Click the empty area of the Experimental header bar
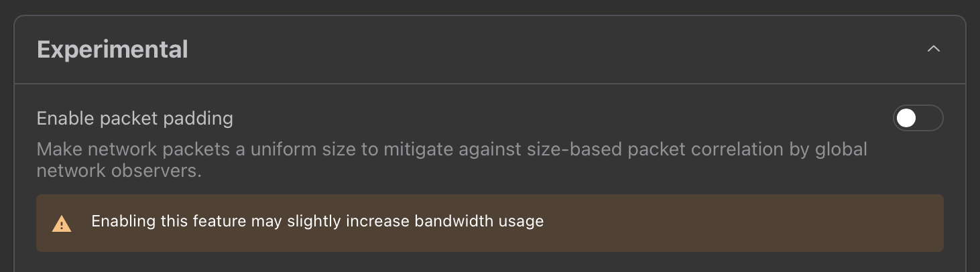The height and width of the screenshot is (272, 980). pyautogui.click(x=536, y=50)
